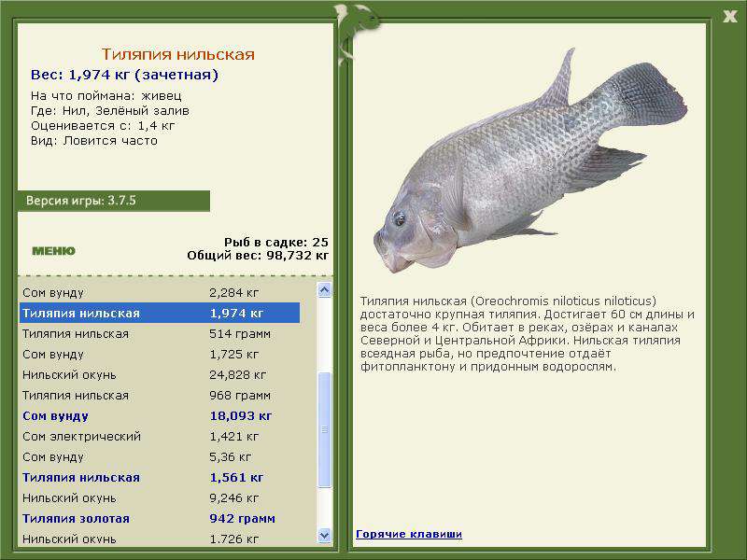Select Нильский окунь 1,726 кг row
This screenshot has height=560, width=747.
click(x=160, y=539)
